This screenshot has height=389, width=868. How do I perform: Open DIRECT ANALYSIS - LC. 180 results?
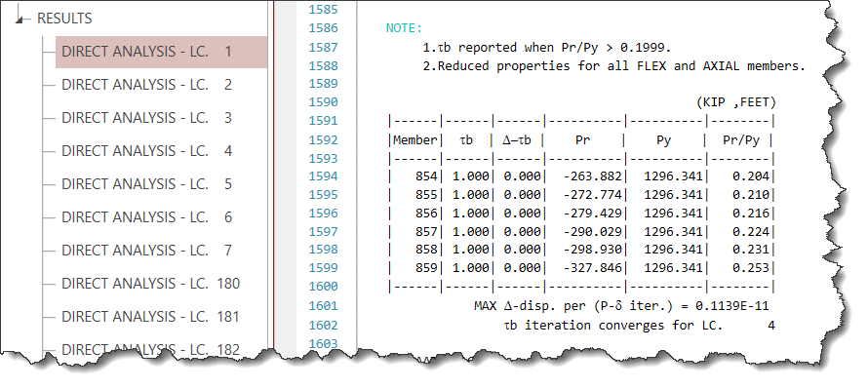[150, 284]
